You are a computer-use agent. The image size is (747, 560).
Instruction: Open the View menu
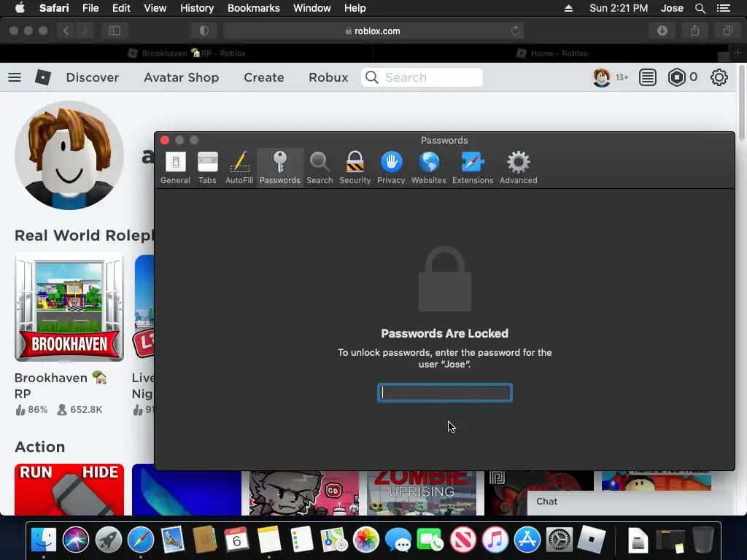pos(155,8)
